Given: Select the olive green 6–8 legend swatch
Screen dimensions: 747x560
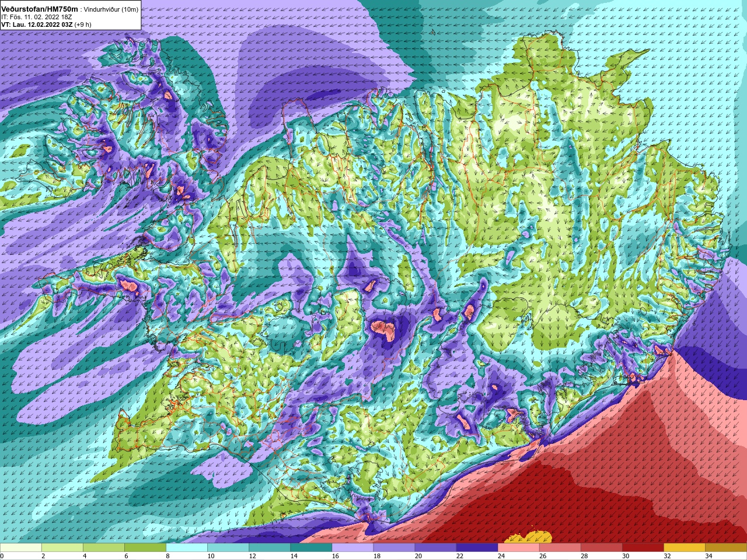Looking at the screenshot, I should click(145, 548).
